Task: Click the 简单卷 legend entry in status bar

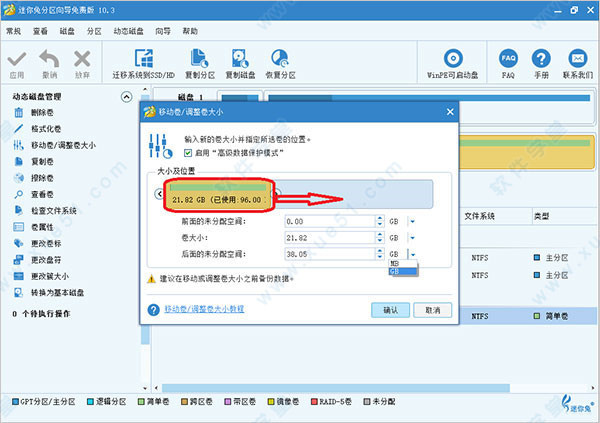Action: pyautogui.click(x=154, y=402)
